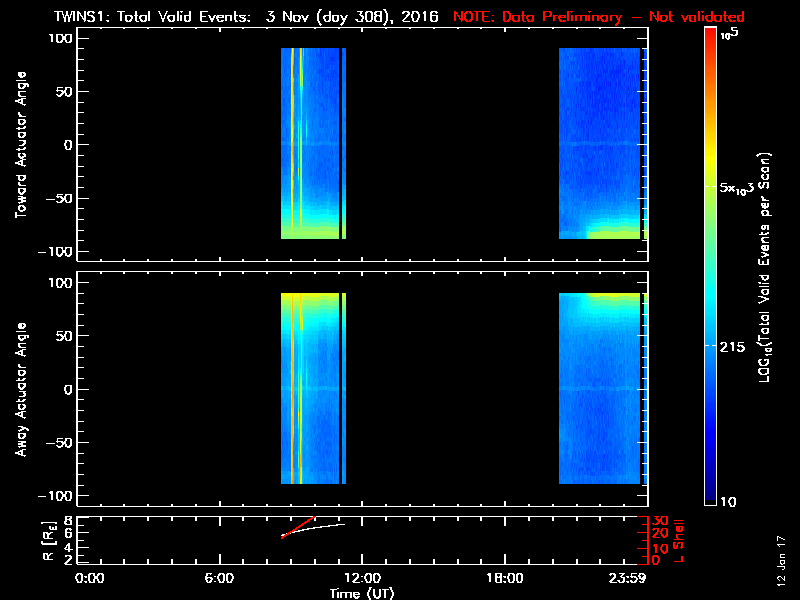Viewport: 800px width, 600px height.
Task: Click the 0:00 time axis tick label
Action: pyautogui.click(x=89, y=579)
